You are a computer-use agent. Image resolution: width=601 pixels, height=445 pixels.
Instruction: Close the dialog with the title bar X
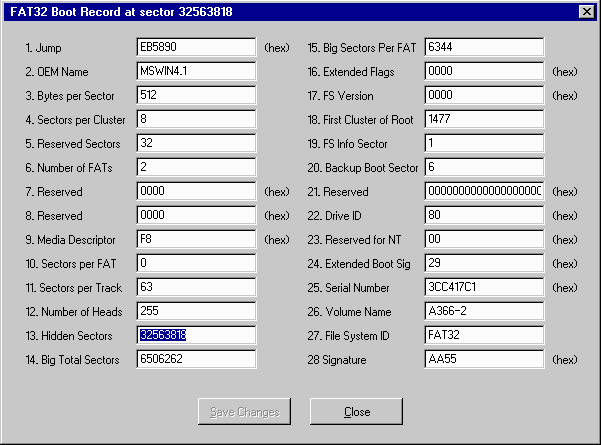(586, 11)
